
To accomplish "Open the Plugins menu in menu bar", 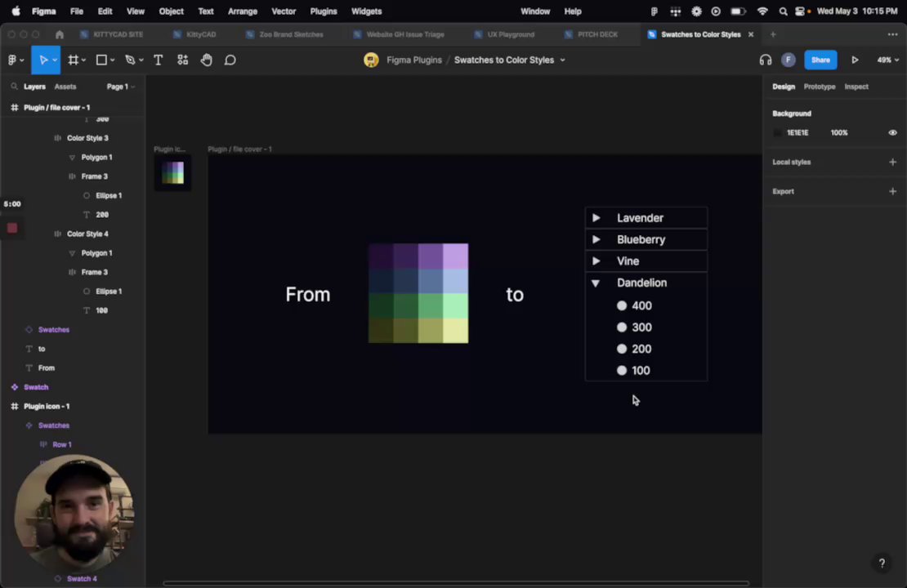I will [324, 11].
